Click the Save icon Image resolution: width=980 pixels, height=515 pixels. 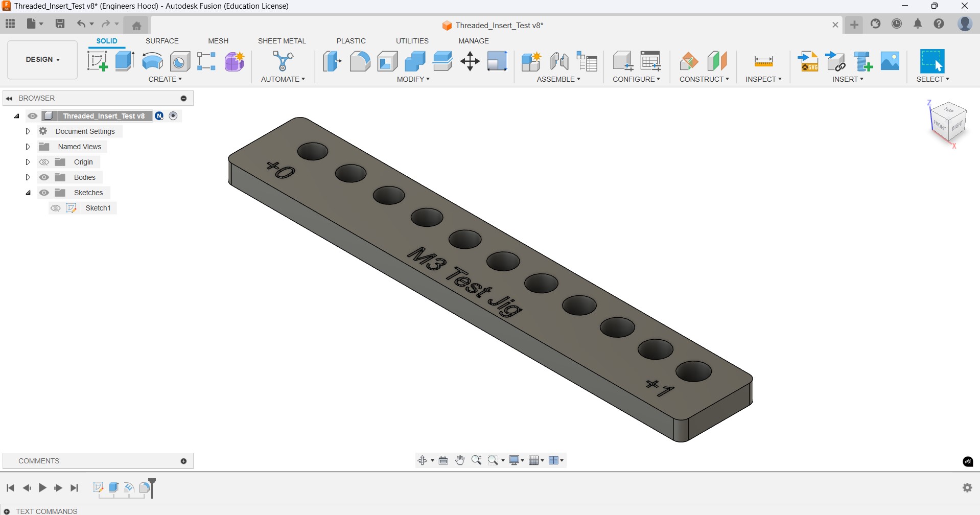pyautogui.click(x=60, y=24)
